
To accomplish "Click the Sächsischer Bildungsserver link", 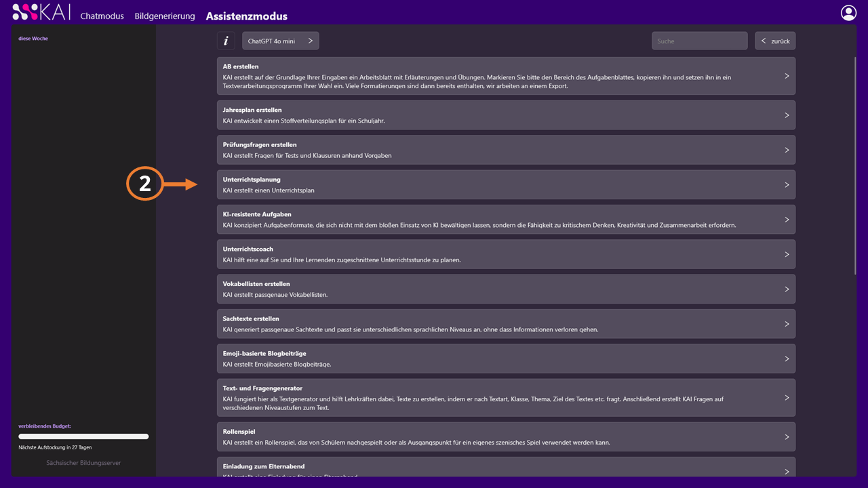I will (x=84, y=463).
